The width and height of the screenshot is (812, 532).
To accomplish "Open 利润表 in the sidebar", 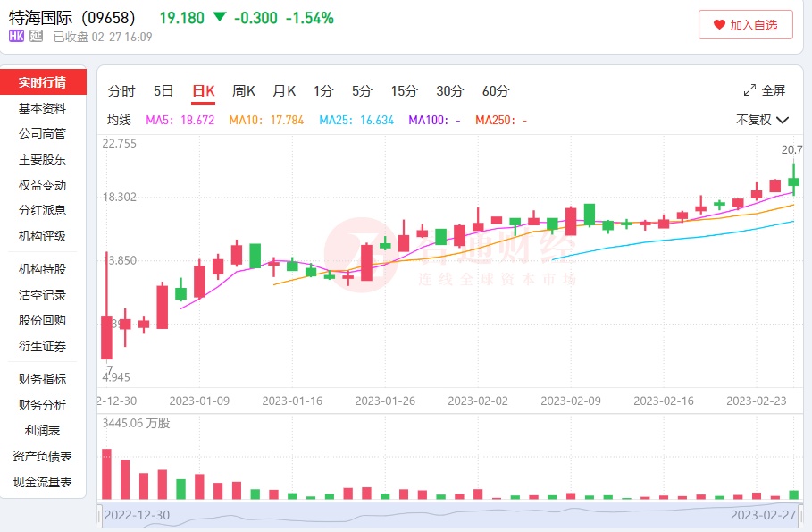I will (x=43, y=430).
